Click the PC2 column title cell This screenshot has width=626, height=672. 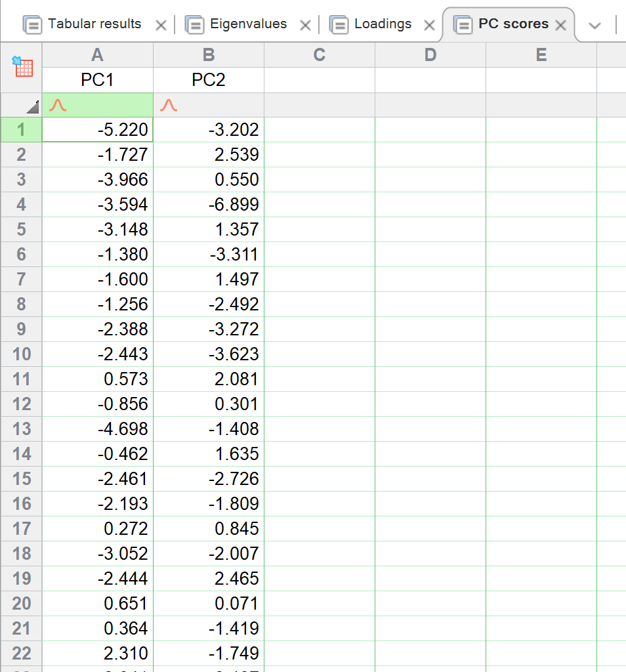click(x=209, y=80)
